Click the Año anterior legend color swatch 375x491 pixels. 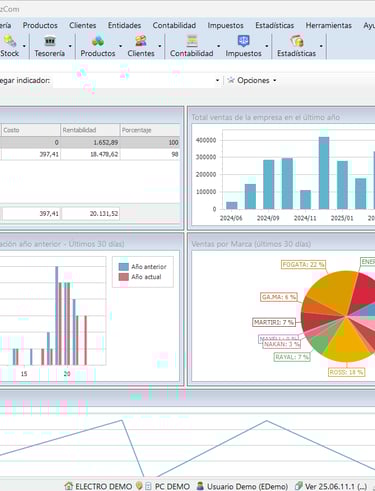pyautogui.click(x=124, y=267)
